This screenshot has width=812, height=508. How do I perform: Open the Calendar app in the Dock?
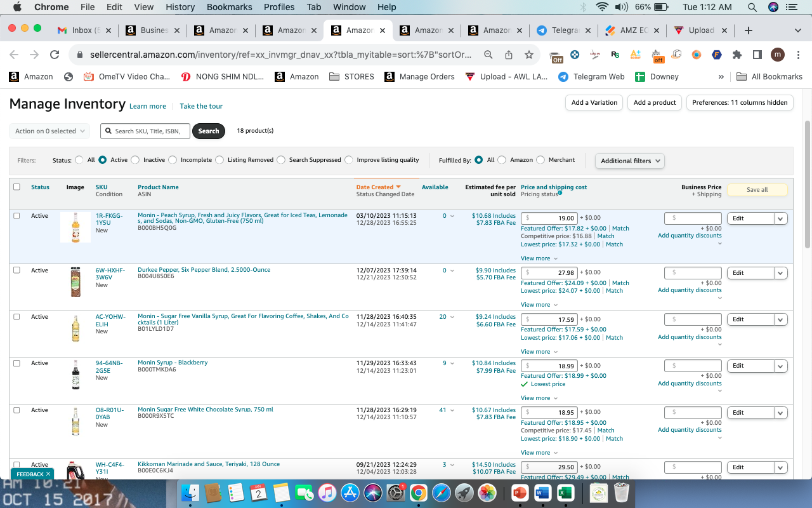pos(258,493)
